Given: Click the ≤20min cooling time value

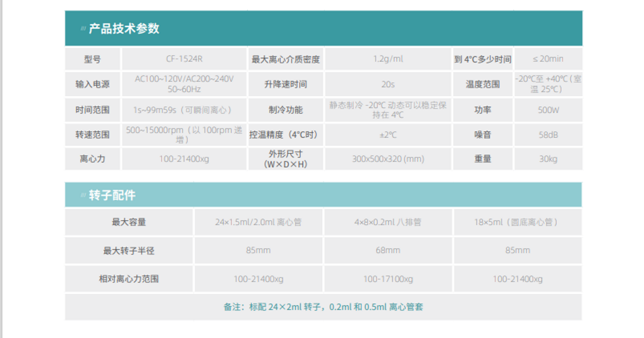Looking at the screenshot, I should point(547,59).
